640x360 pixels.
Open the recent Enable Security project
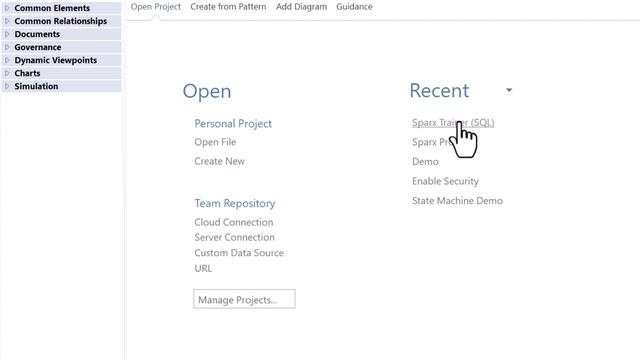click(x=445, y=181)
